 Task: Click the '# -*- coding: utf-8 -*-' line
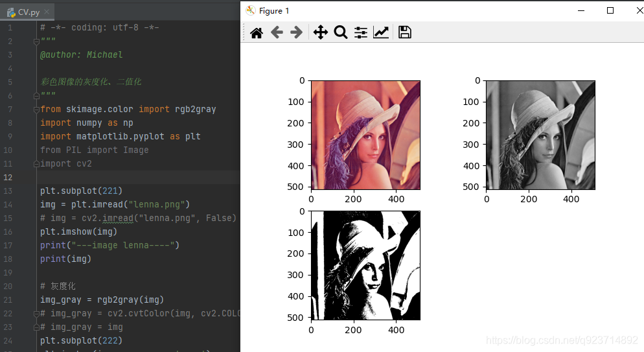click(x=99, y=27)
